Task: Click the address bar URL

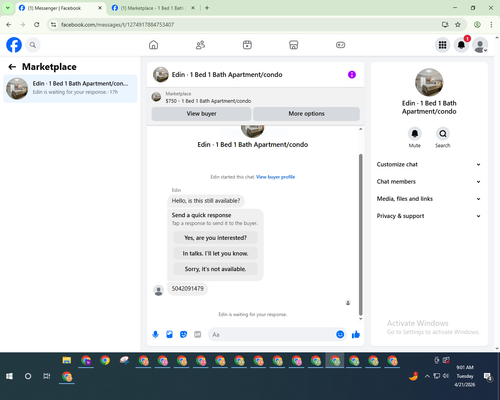Action: (x=117, y=25)
